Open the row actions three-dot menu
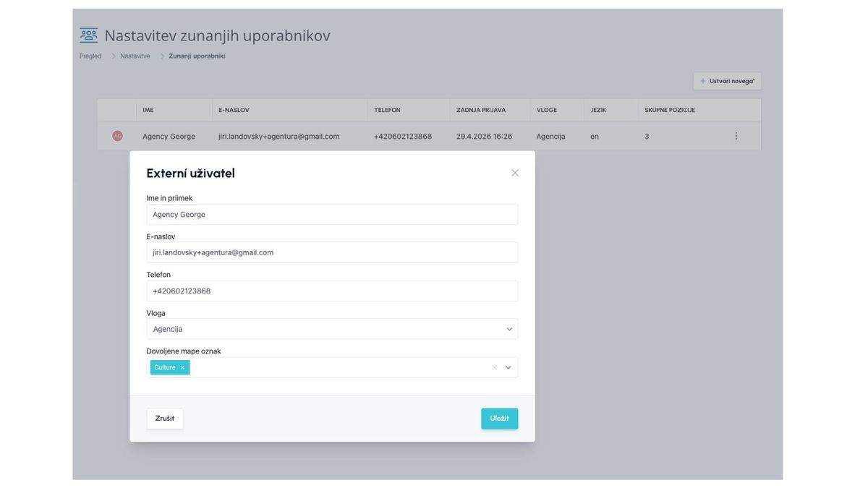 pyautogui.click(x=736, y=136)
